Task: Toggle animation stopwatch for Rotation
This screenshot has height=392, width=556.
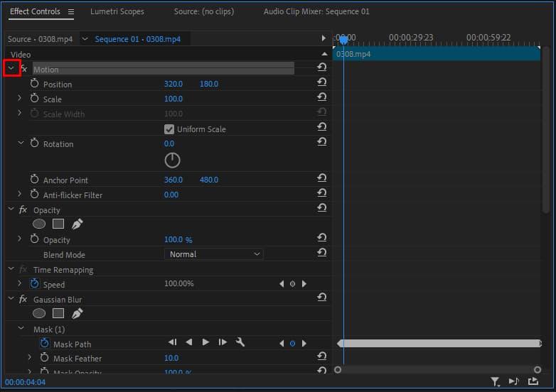Action: click(x=35, y=143)
